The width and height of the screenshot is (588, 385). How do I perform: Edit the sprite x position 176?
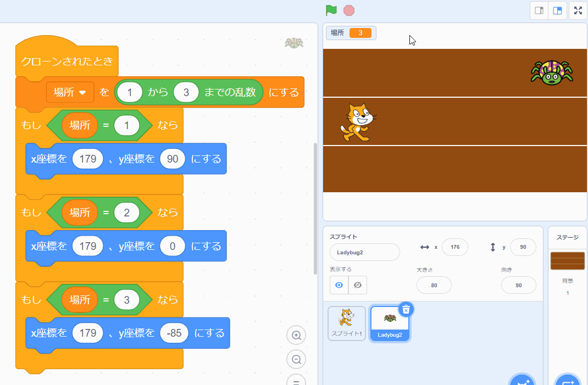pos(455,247)
